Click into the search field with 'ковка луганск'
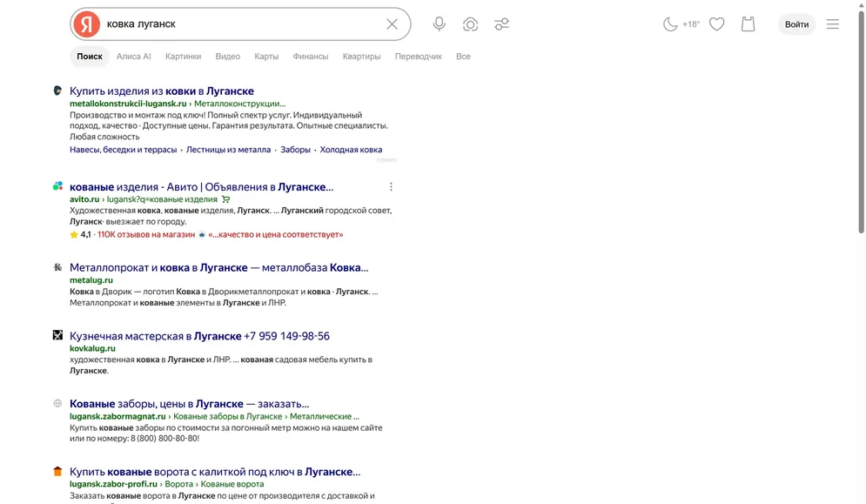This screenshot has width=866, height=504. click(240, 24)
